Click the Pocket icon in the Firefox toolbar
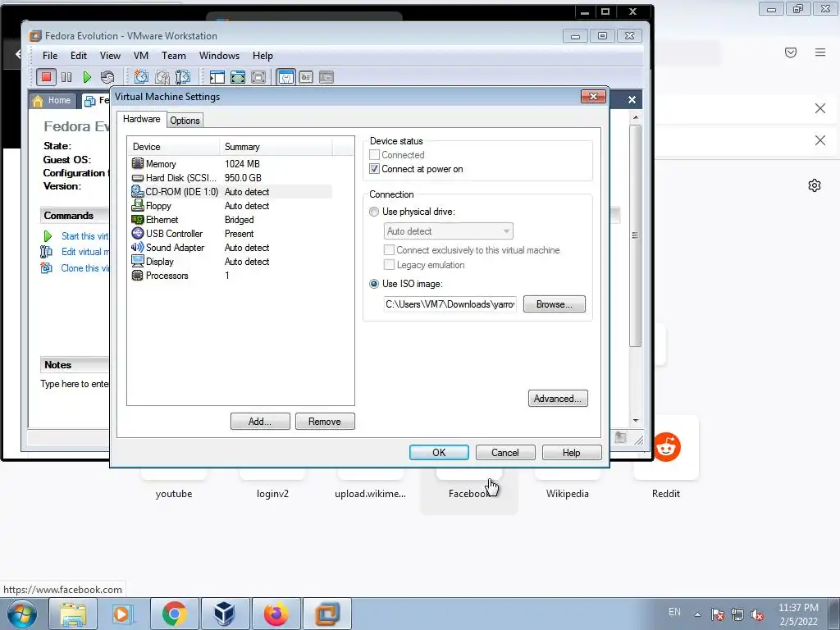The width and height of the screenshot is (840, 630). coord(791,52)
